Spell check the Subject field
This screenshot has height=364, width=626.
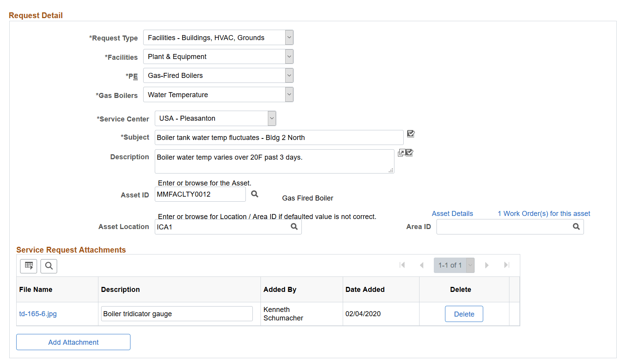pyautogui.click(x=411, y=134)
